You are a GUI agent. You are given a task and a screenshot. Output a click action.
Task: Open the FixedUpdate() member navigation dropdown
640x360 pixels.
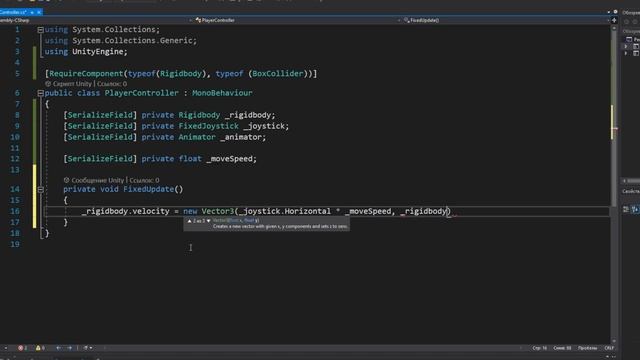506,20
